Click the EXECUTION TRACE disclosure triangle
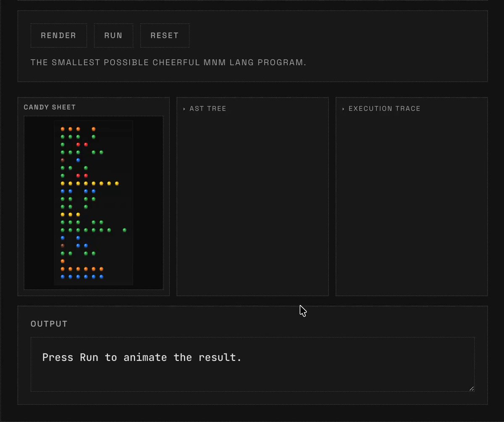Viewport: 504px width, 422px height. click(343, 109)
